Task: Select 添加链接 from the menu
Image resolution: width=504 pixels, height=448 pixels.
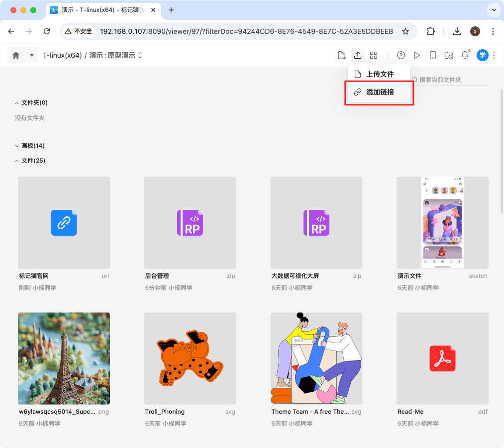Action: (x=379, y=92)
